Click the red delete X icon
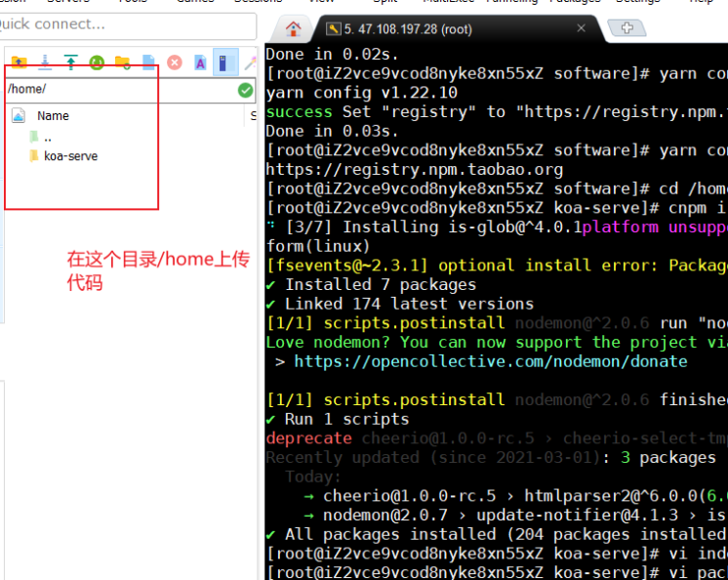728x580 pixels. (175, 62)
